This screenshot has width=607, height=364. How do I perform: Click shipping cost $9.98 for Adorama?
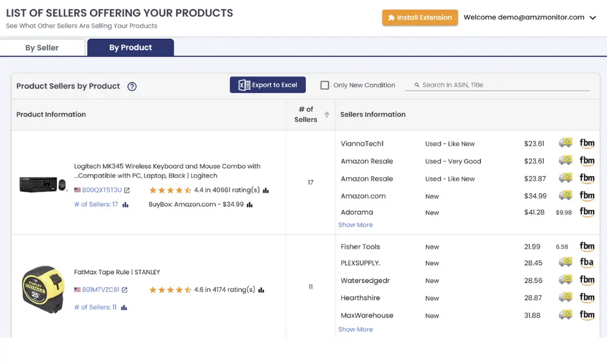(x=564, y=212)
